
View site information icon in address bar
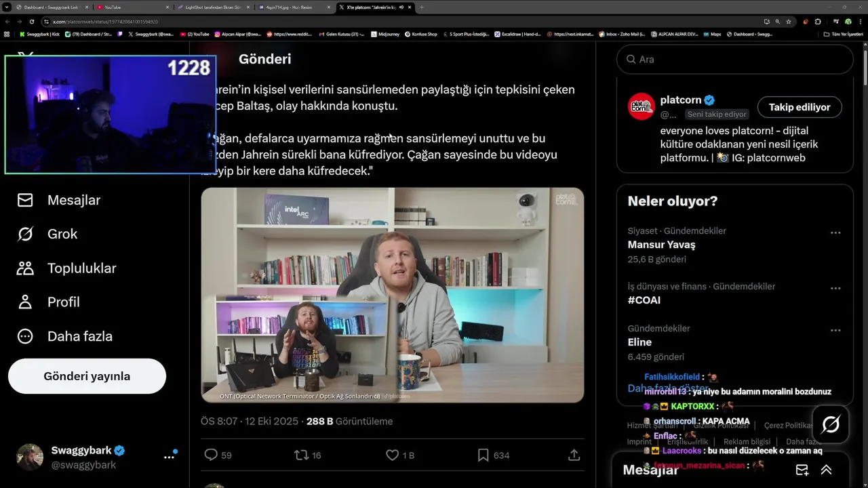46,22
